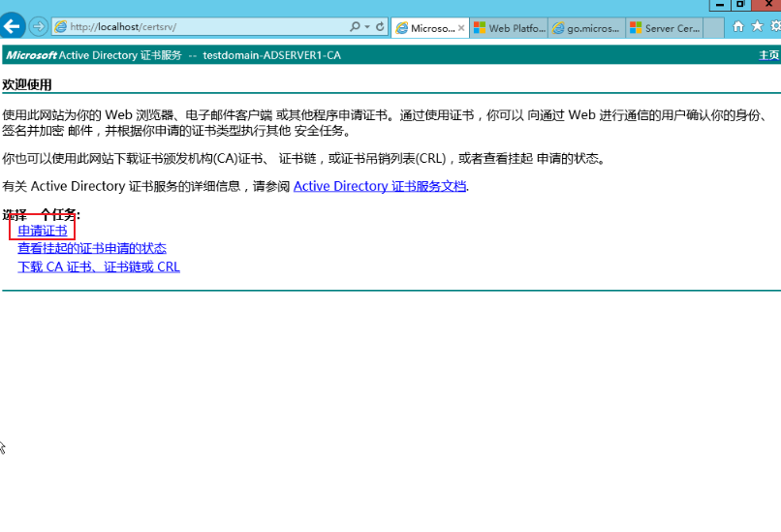Switch to the Web Platfo... tab
Image resolution: width=781 pixels, height=532 pixels.
point(509,28)
